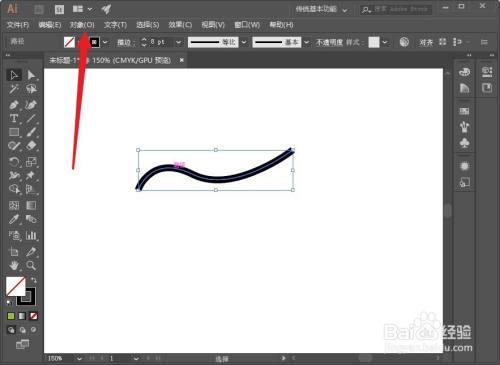Open the 窗口(W) menu
The height and width of the screenshot is (365, 500).
click(x=247, y=25)
